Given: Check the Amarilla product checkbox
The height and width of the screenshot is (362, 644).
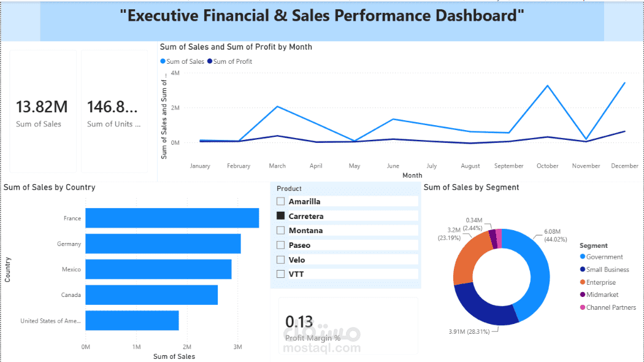Looking at the screenshot, I should click(280, 201).
